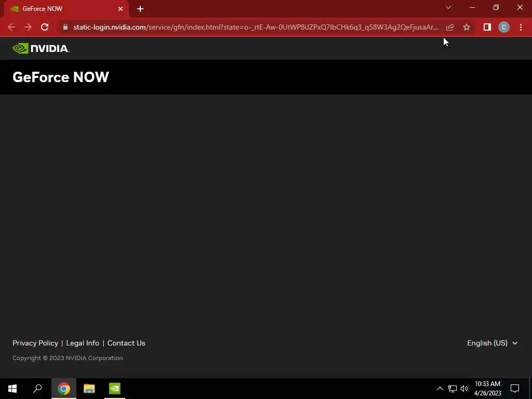Select the GeForce NOW browser tab

click(x=66, y=9)
